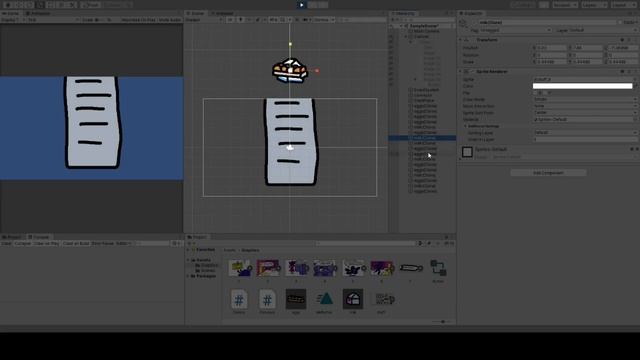Click the eyedropper next to Color
Viewport: 640px width, 360px height.
(636, 86)
